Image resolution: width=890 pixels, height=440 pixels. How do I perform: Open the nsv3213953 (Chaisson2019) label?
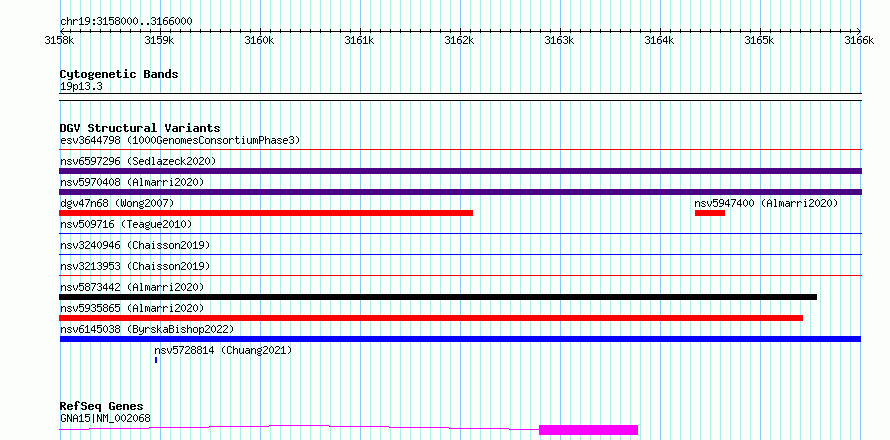pos(135,266)
